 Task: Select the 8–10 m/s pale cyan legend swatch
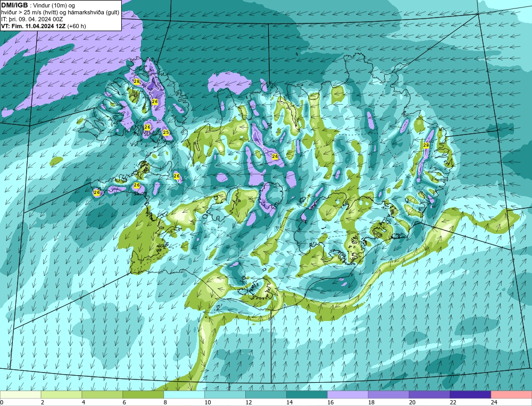[184, 395]
